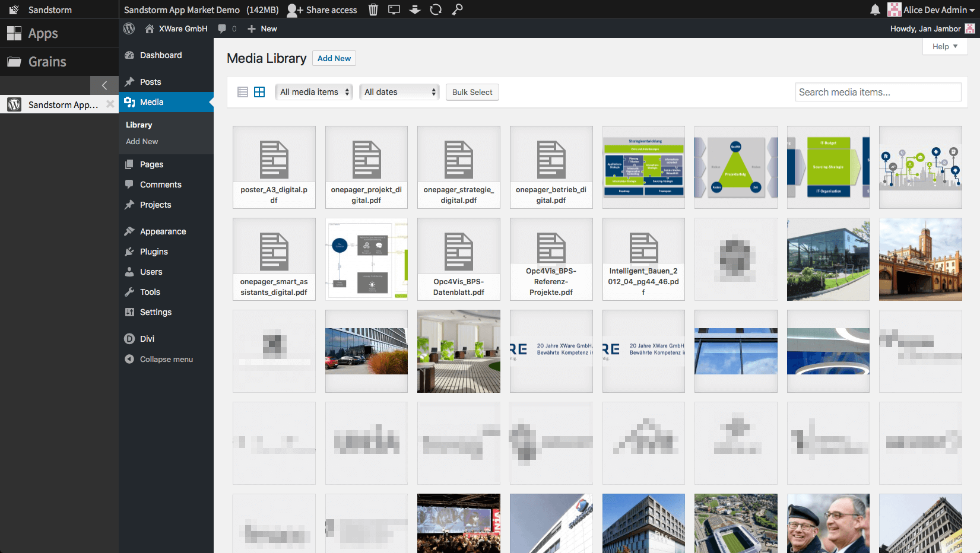This screenshot has height=553, width=980.
Task: Open Dashboard in WordPress menu
Action: click(166, 55)
